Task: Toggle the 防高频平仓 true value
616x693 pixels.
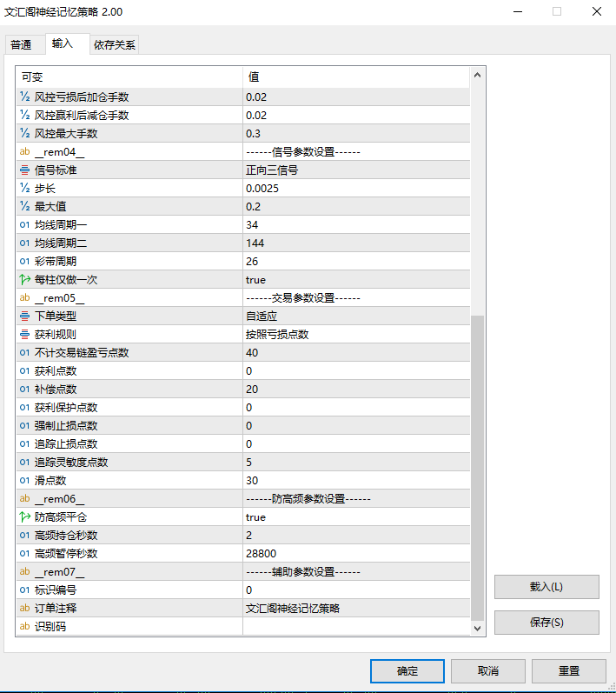Action: 355,517
